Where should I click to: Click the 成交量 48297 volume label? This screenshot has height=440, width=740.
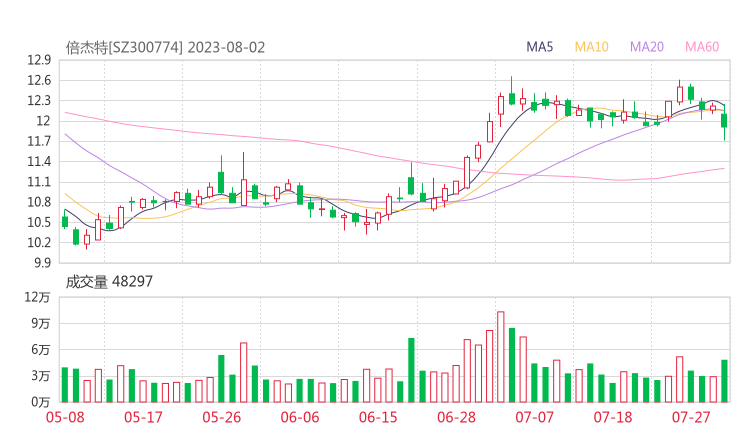click(x=109, y=281)
